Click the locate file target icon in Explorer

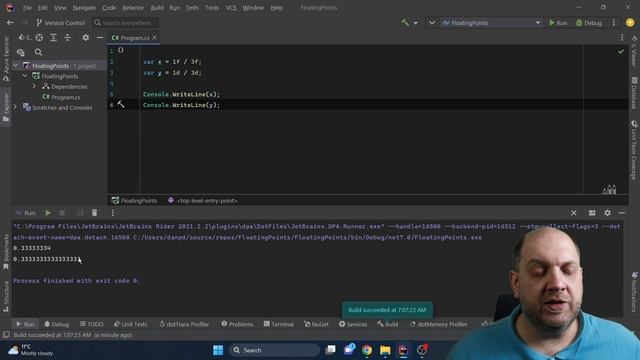(39, 38)
